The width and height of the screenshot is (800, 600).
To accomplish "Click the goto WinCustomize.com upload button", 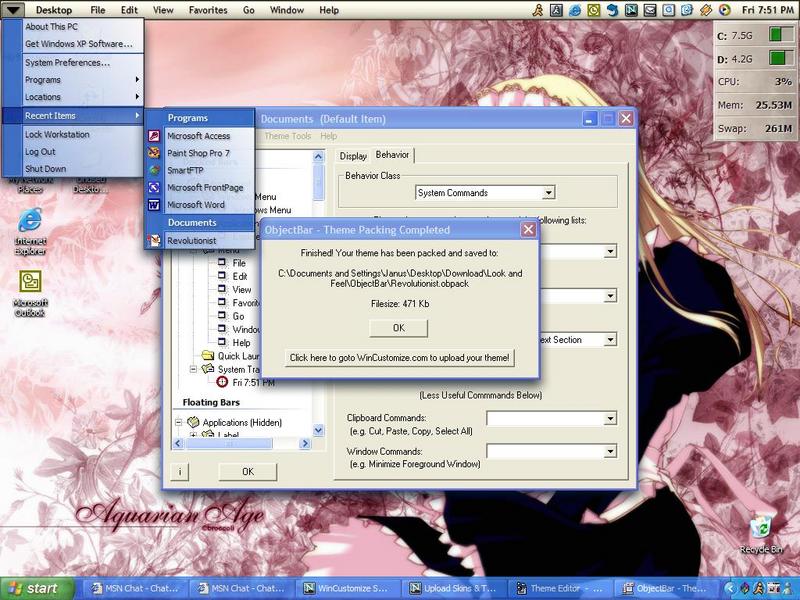I will [x=399, y=358].
